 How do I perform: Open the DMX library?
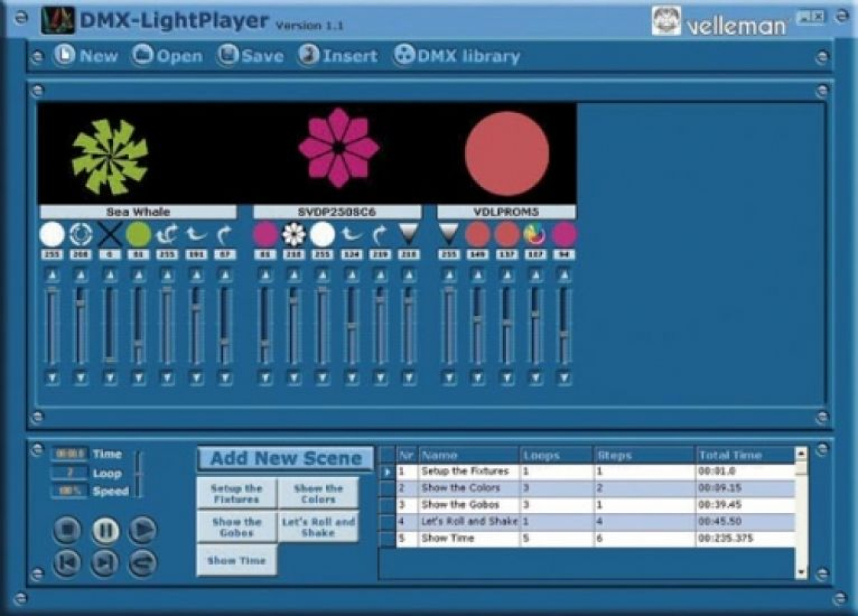(457, 55)
